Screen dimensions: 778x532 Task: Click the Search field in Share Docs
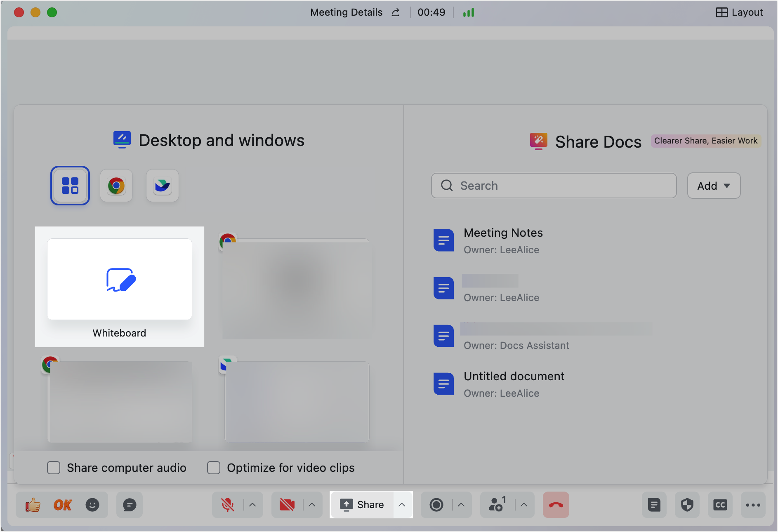[553, 186]
